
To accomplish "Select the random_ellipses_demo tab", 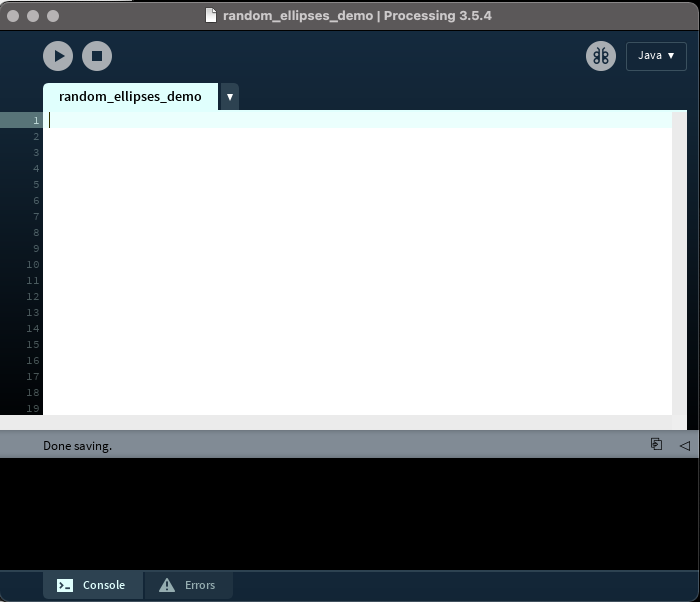I will tap(130, 96).
